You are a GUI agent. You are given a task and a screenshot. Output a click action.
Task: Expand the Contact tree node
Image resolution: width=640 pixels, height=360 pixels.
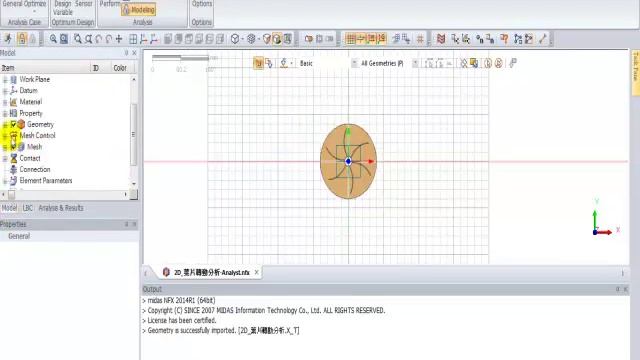click(x=5, y=158)
